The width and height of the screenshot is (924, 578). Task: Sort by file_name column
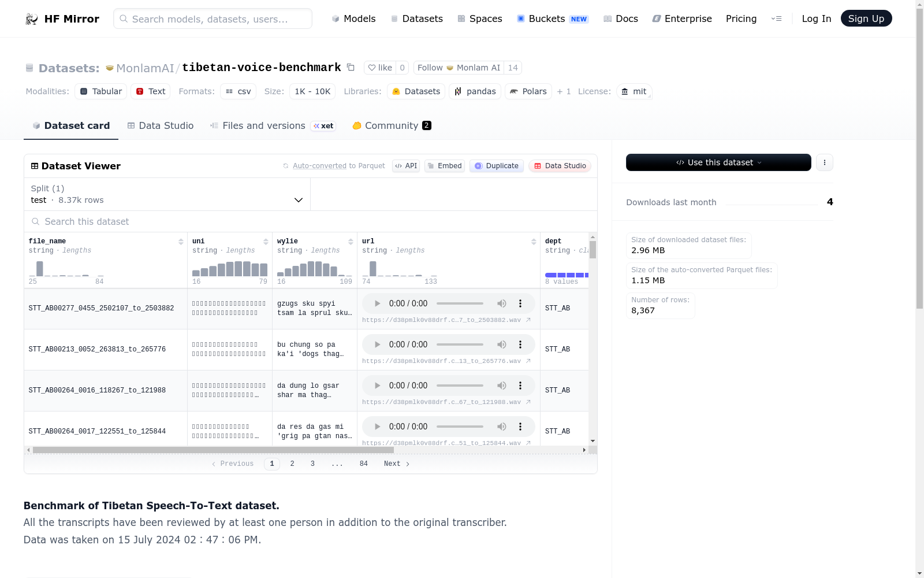tap(181, 242)
